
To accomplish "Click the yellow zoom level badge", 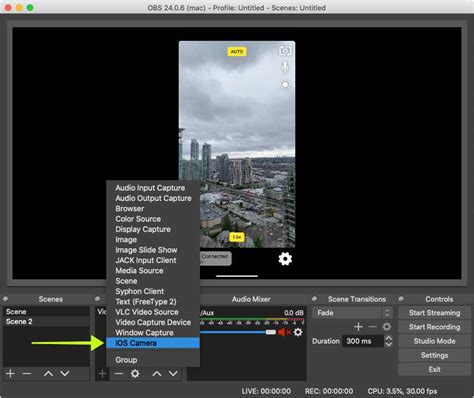I will (x=237, y=237).
